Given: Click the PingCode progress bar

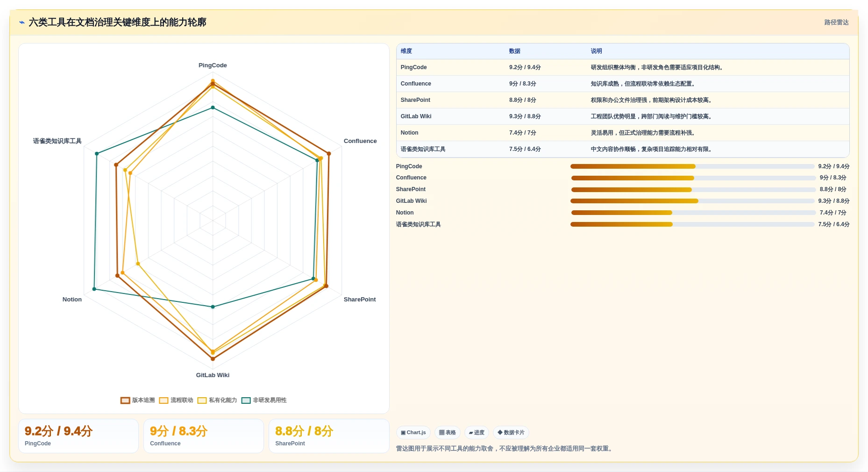Looking at the screenshot, I should 692,166.
